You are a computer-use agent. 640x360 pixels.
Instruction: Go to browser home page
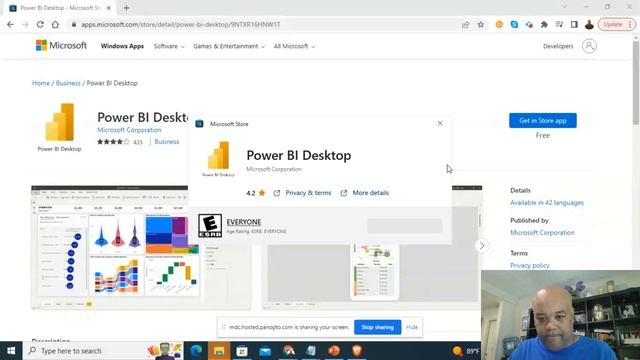tap(55, 24)
